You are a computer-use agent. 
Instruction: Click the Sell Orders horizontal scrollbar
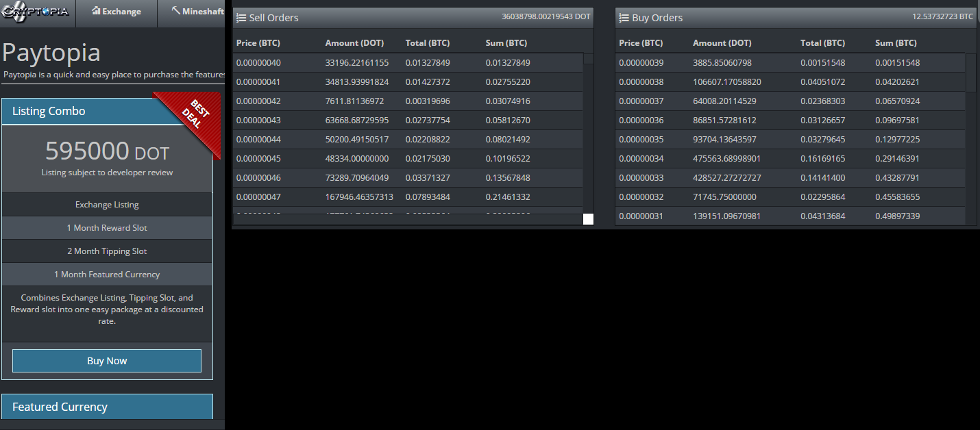[408, 219]
